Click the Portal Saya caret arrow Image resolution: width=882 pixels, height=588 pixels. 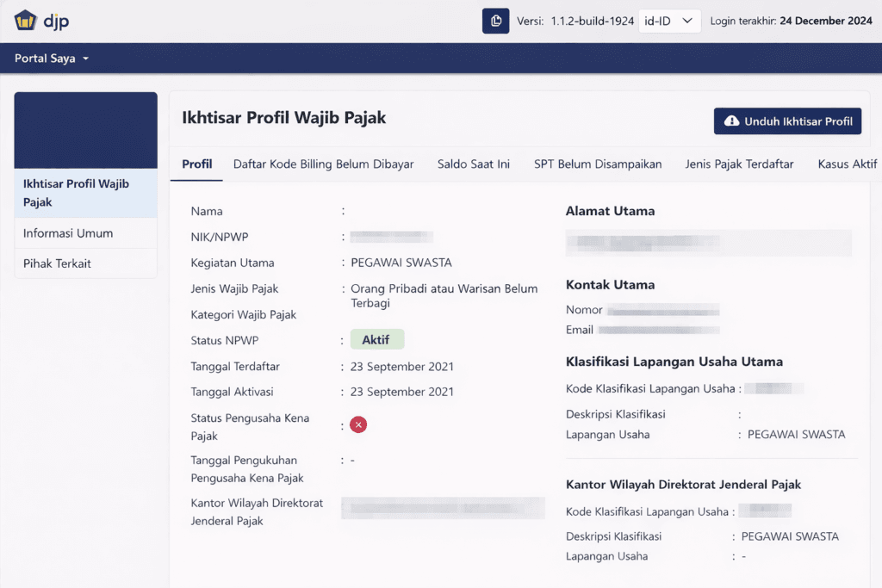pos(86,59)
